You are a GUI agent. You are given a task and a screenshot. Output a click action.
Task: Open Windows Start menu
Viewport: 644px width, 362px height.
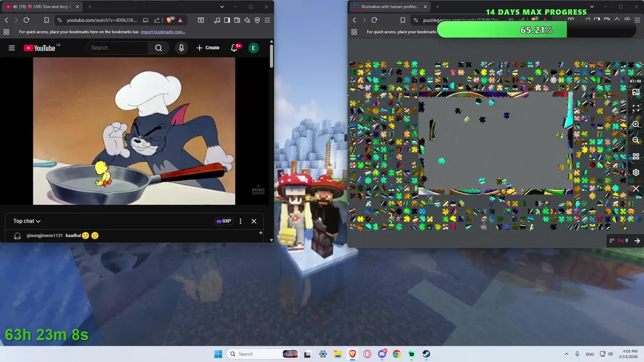218,354
